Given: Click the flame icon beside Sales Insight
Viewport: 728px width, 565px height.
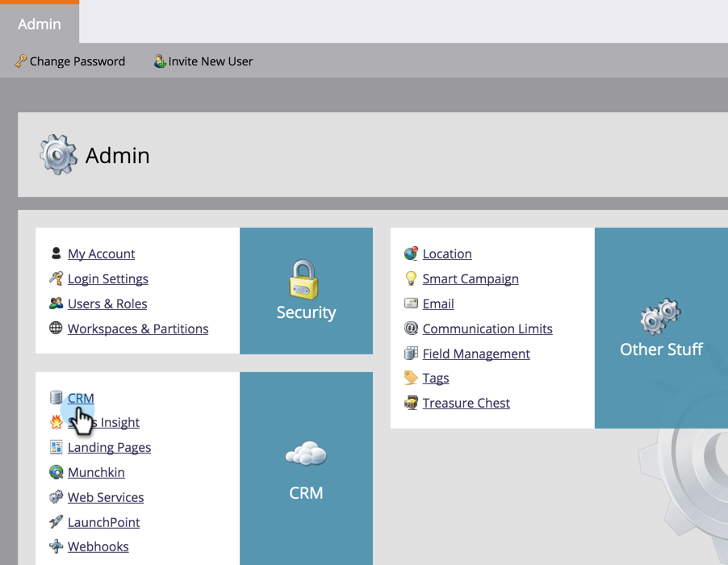Looking at the screenshot, I should point(56,422).
